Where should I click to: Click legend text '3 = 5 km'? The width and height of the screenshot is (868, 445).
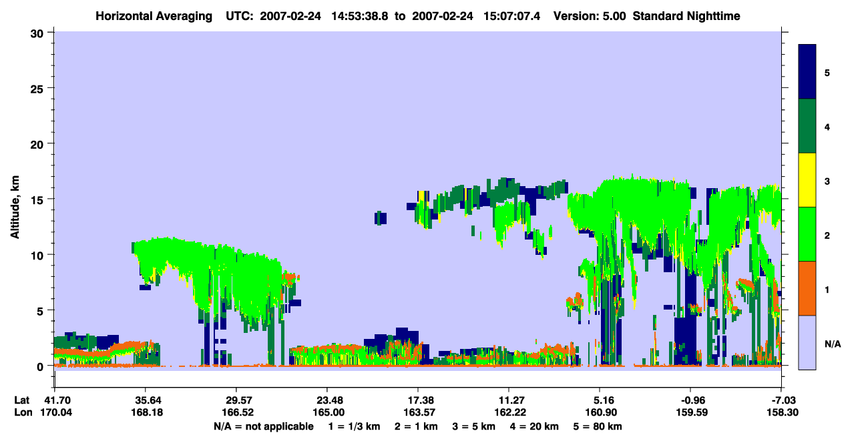tap(475, 426)
